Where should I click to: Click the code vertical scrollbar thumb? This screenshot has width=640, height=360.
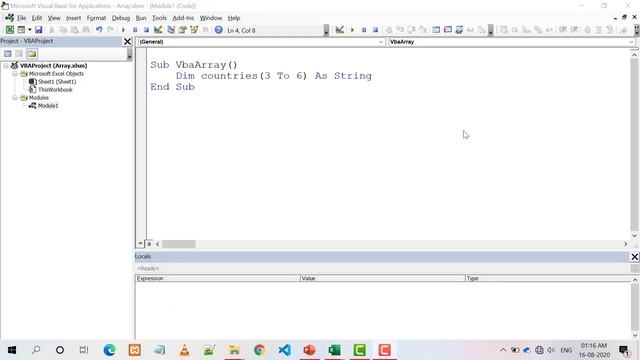point(634,144)
